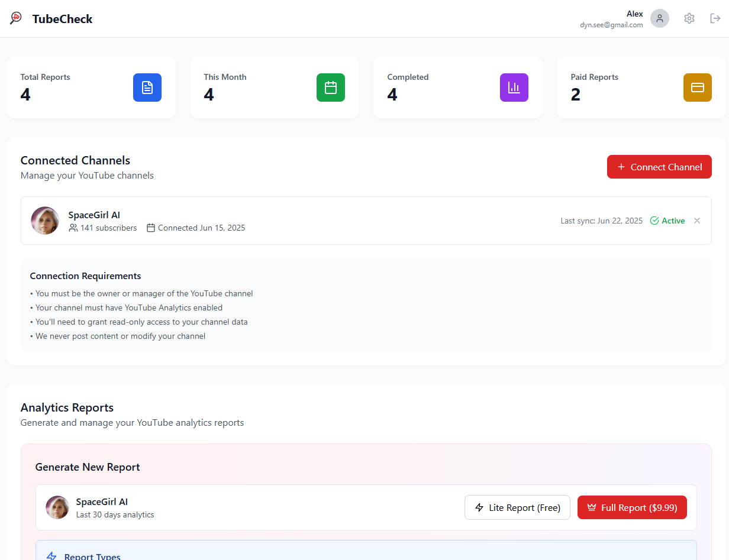Click Last sync: Jun 22, 2025

602,221
